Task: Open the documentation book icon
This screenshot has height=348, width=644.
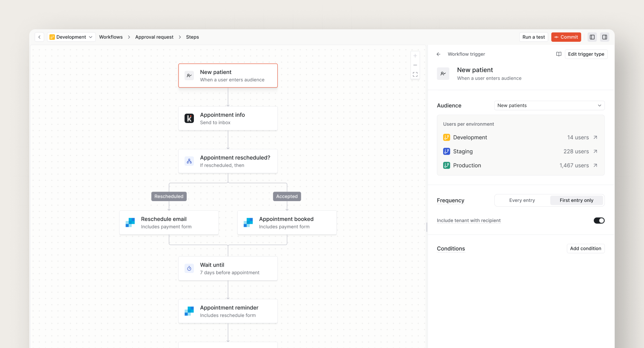Action: tap(559, 54)
